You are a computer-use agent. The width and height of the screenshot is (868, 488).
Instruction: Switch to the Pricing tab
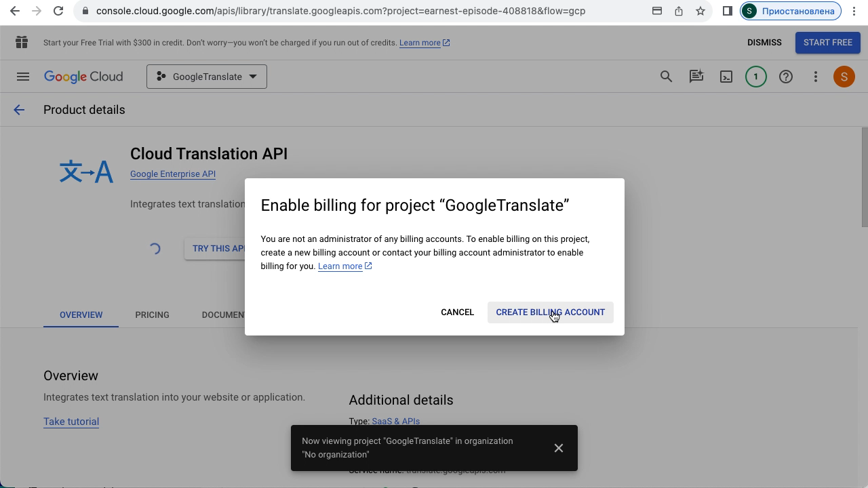pos(152,314)
